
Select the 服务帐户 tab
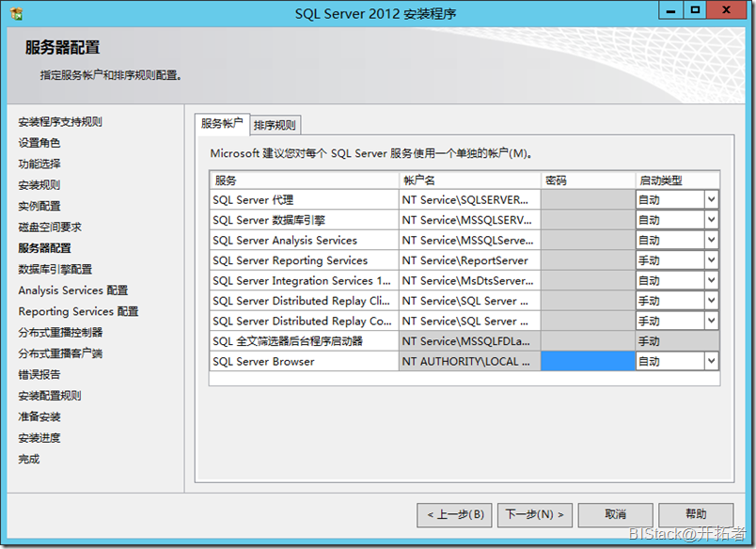pos(222,124)
